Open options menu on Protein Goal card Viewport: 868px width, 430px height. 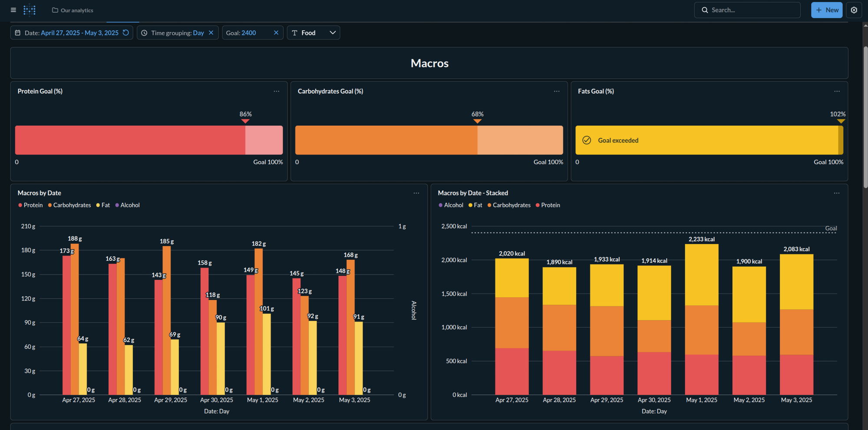[277, 91]
